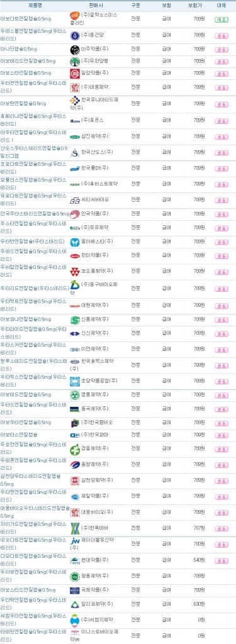Click the 종근당 company logo
The height and width of the screenshot is (644, 236).
click(x=75, y=35)
